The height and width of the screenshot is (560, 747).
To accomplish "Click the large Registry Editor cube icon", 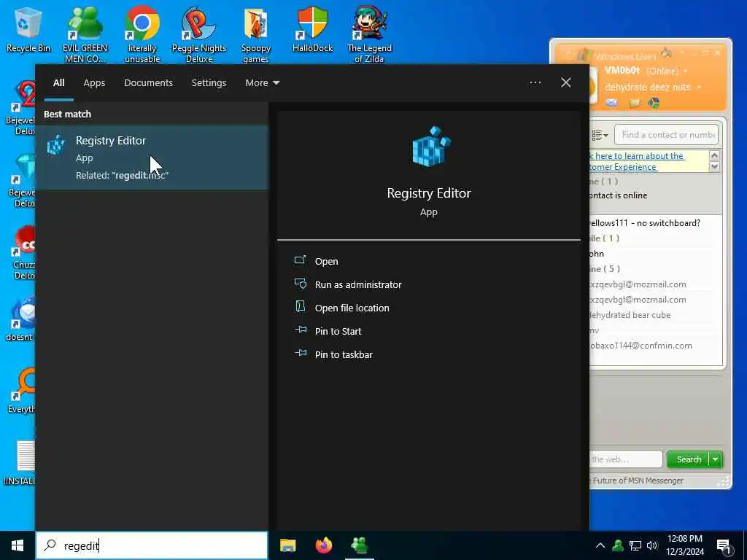I will (x=430, y=147).
